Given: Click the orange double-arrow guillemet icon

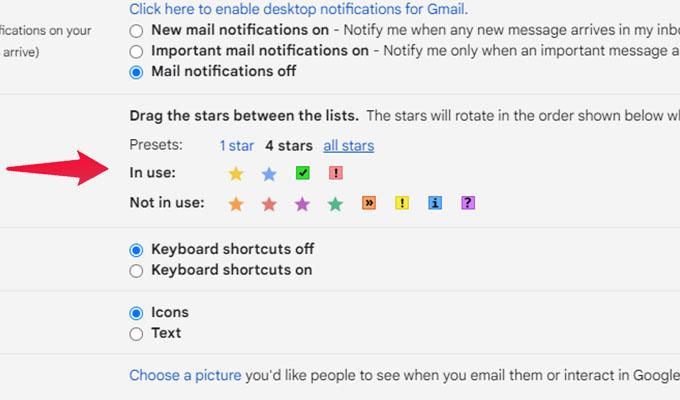Looking at the screenshot, I should click(x=369, y=203).
